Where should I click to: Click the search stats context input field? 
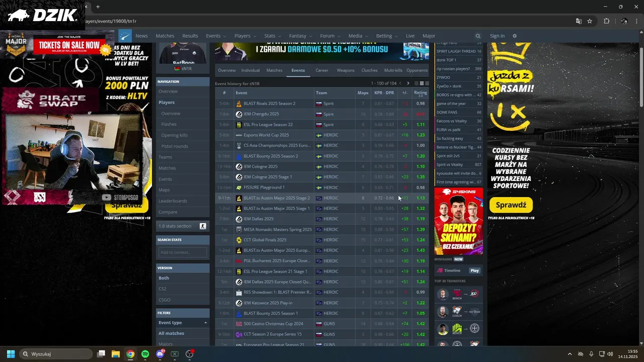(x=183, y=252)
